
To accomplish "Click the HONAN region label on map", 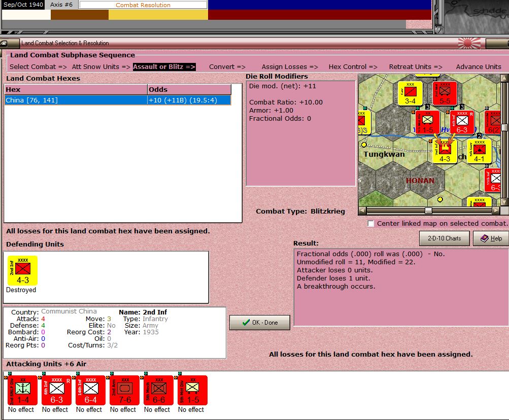I will [420, 181].
